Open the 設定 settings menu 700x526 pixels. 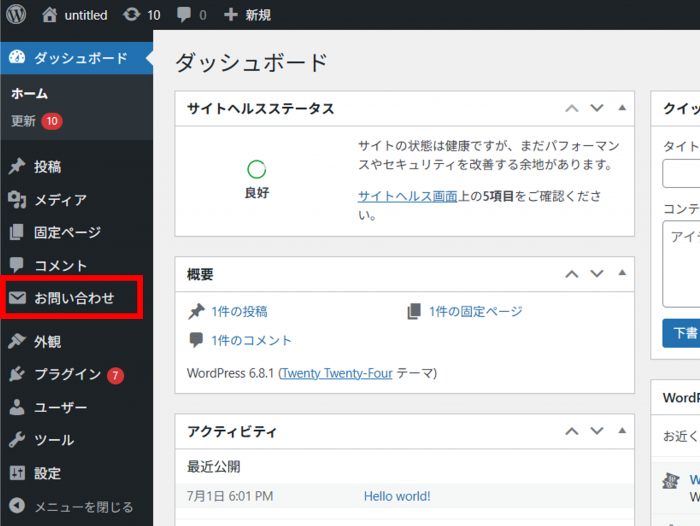pyautogui.click(x=47, y=474)
